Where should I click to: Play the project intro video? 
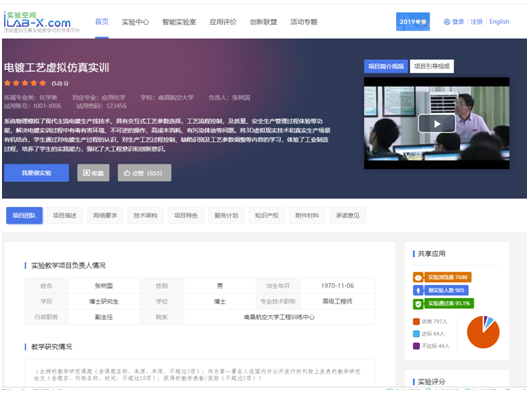click(x=437, y=124)
